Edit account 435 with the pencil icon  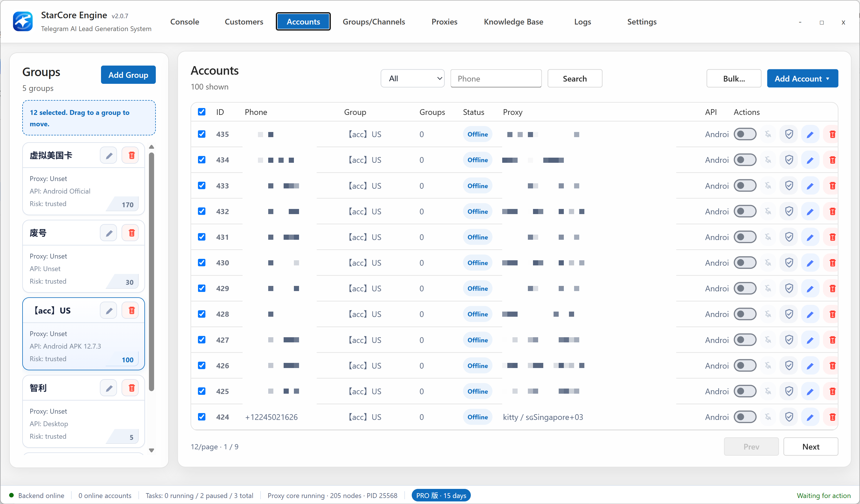pos(810,134)
